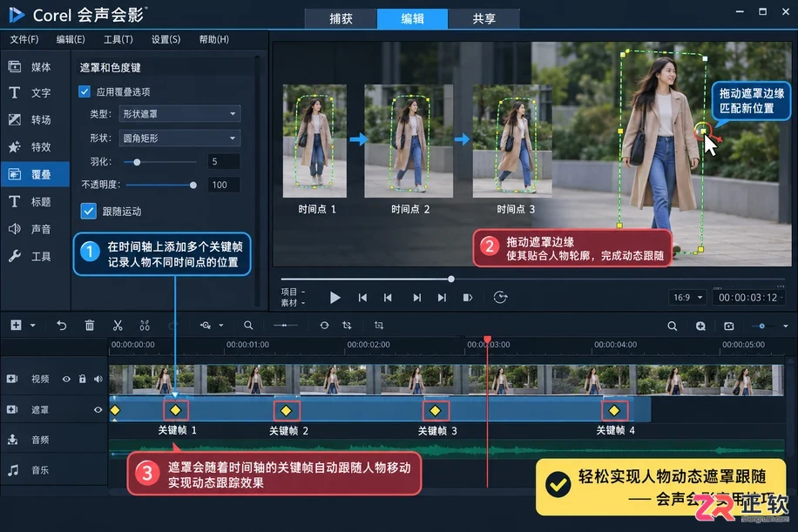The height and width of the screenshot is (532, 798).
Task: Jump to end of the clip
Action: [x=442, y=298]
